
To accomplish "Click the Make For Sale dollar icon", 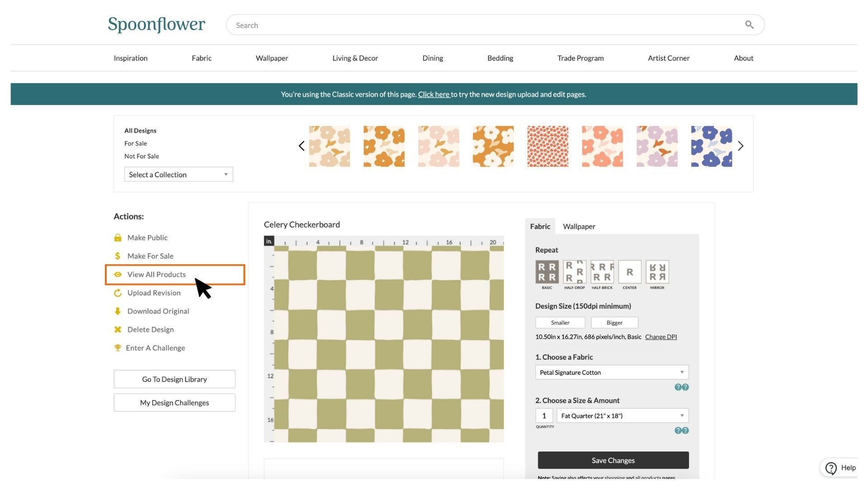I will pyautogui.click(x=118, y=256).
